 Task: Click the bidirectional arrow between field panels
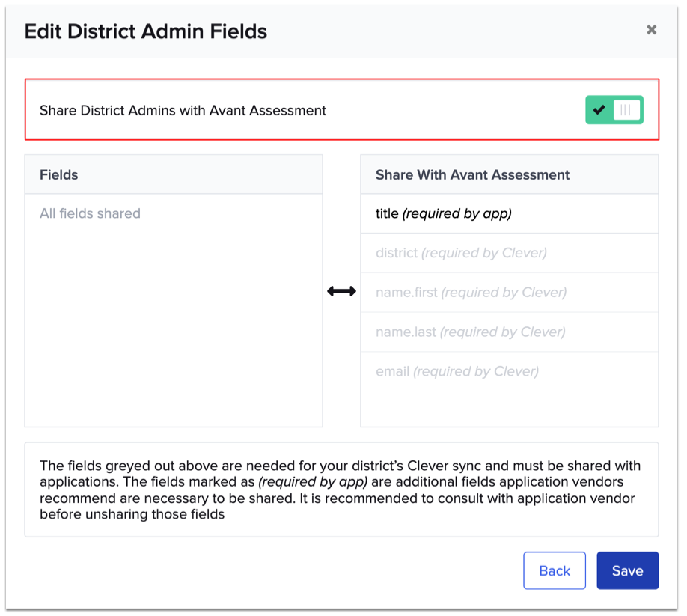[x=341, y=291]
